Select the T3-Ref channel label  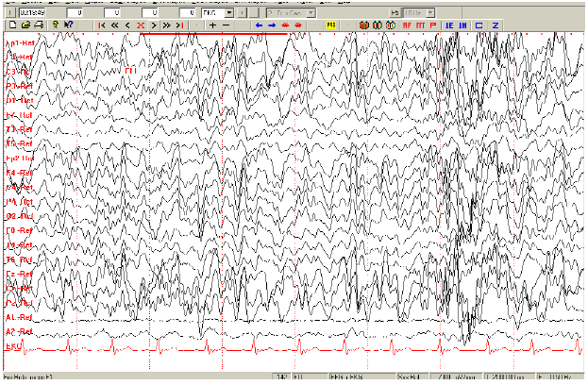[x=19, y=129]
